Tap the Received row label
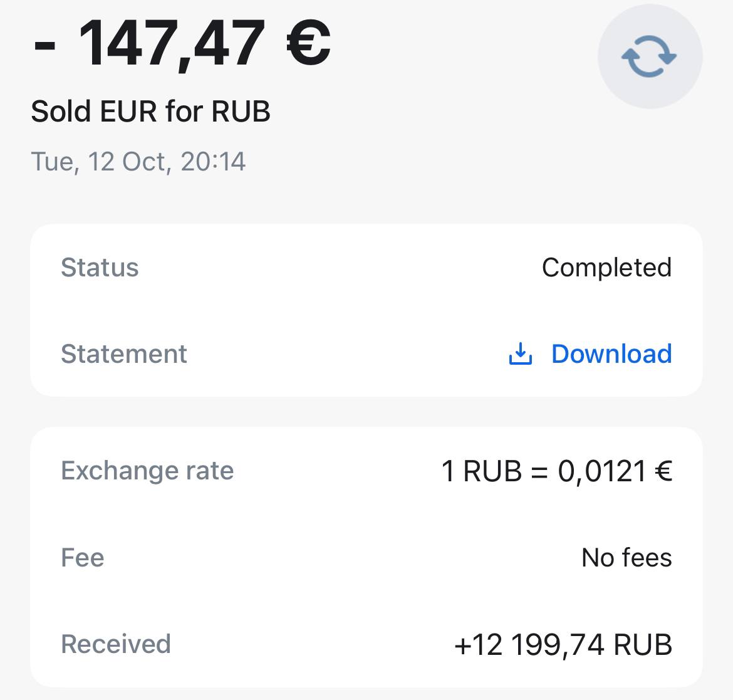This screenshot has width=733, height=700. (116, 644)
